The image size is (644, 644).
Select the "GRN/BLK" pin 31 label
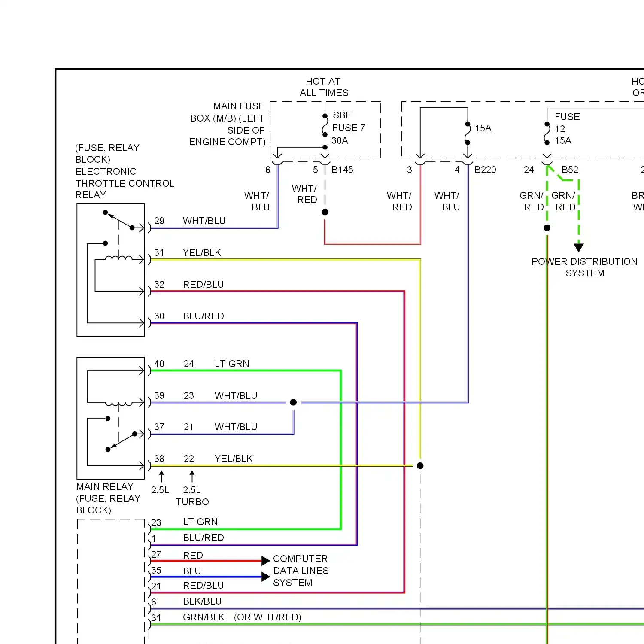tap(204, 617)
